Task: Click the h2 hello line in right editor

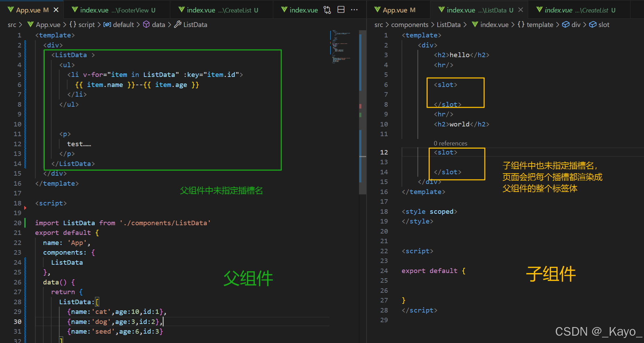Action: 462,55
